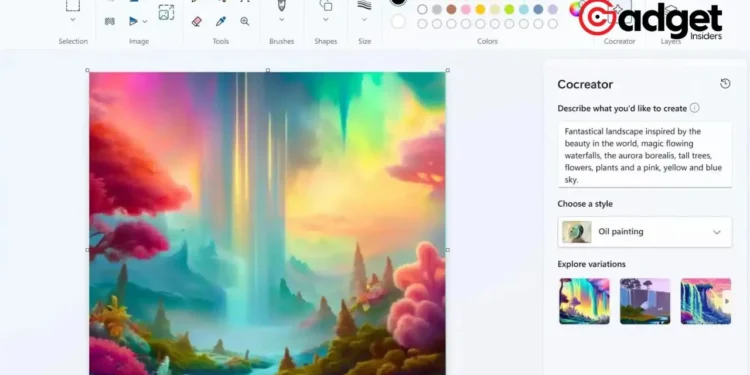Click the Cocreator panel title
This screenshot has height=375, width=750.
point(585,85)
